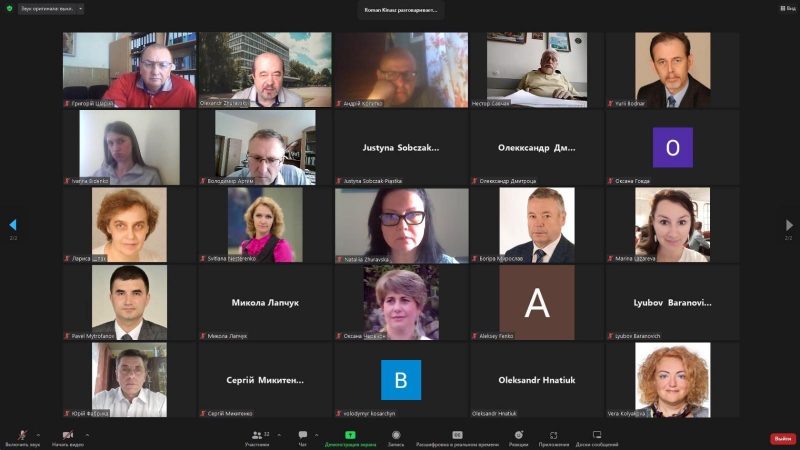Click the green encryption shield icon

pyautogui.click(x=9, y=8)
